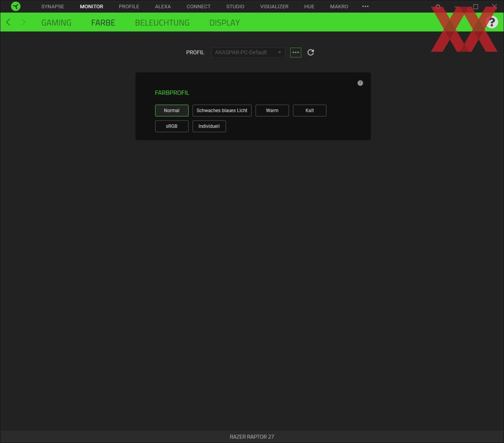504x443 pixels.
Task: Open the CONNECT tab
Action: (198, 6)
